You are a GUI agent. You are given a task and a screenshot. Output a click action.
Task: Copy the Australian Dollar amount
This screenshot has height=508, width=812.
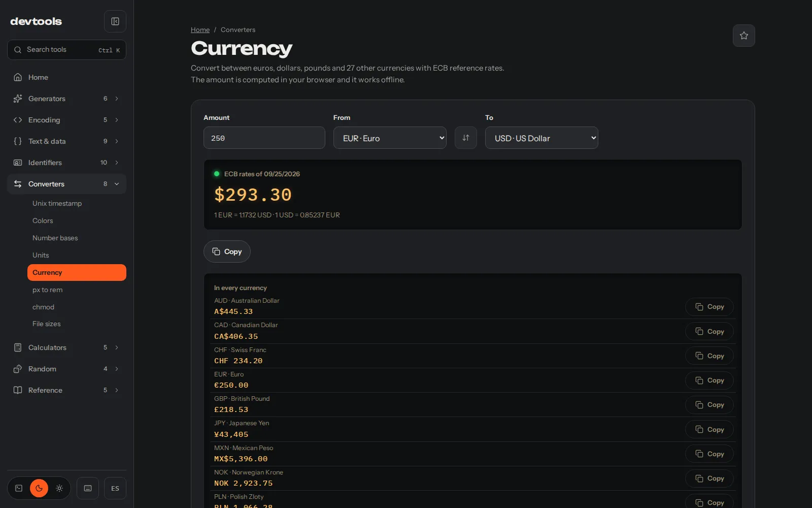pos(709,307)
